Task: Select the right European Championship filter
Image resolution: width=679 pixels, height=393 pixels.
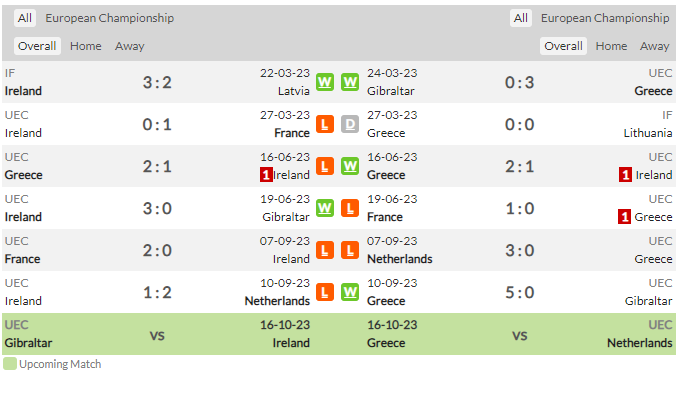Action: [605, 18]
